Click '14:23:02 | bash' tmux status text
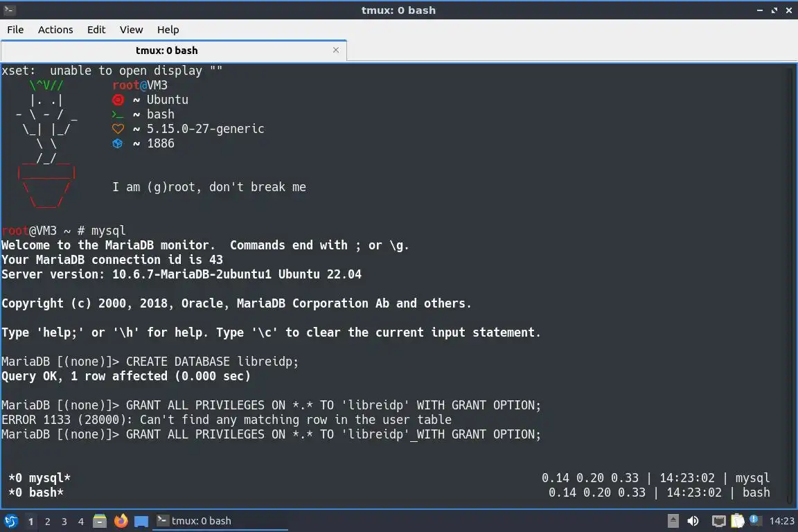Image resolution: width=798 pixels, height=532 pixels. pyautogui.click(x=718, y=493)
